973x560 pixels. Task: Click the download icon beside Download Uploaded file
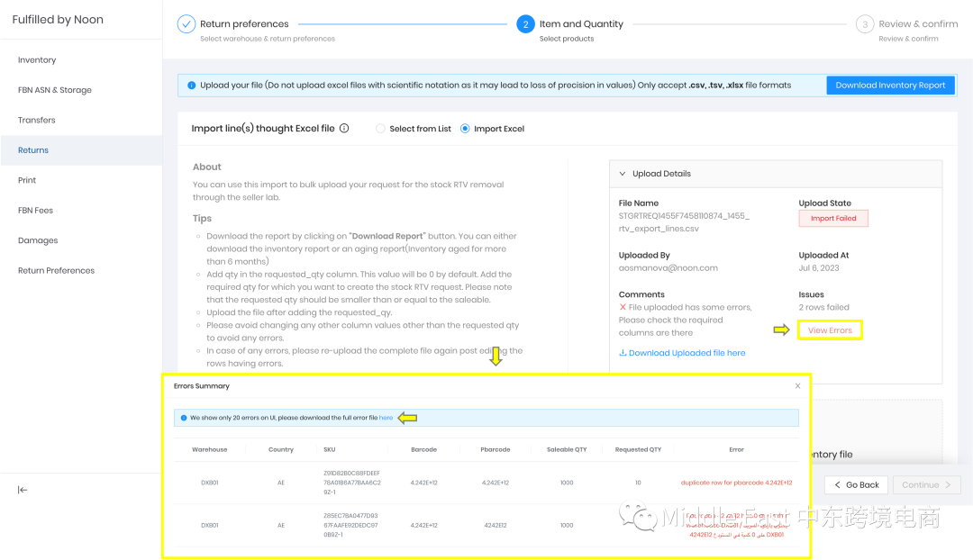coord(623,353)
